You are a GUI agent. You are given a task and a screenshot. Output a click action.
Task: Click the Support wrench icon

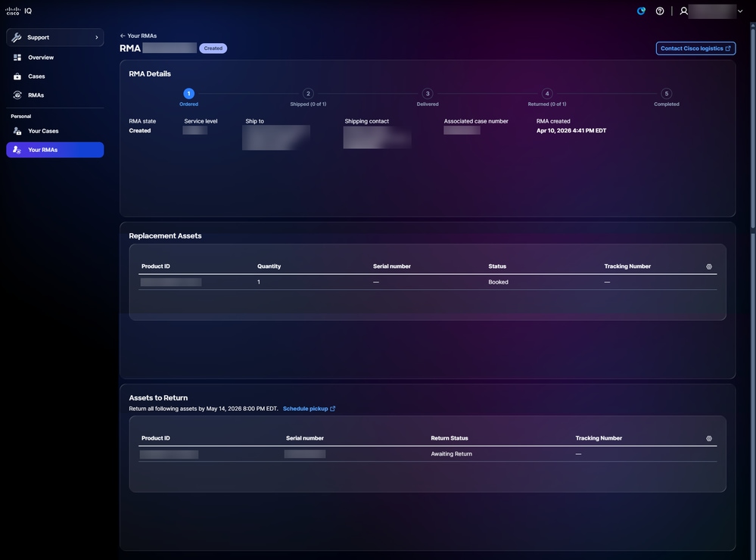(x=17, y=37)
